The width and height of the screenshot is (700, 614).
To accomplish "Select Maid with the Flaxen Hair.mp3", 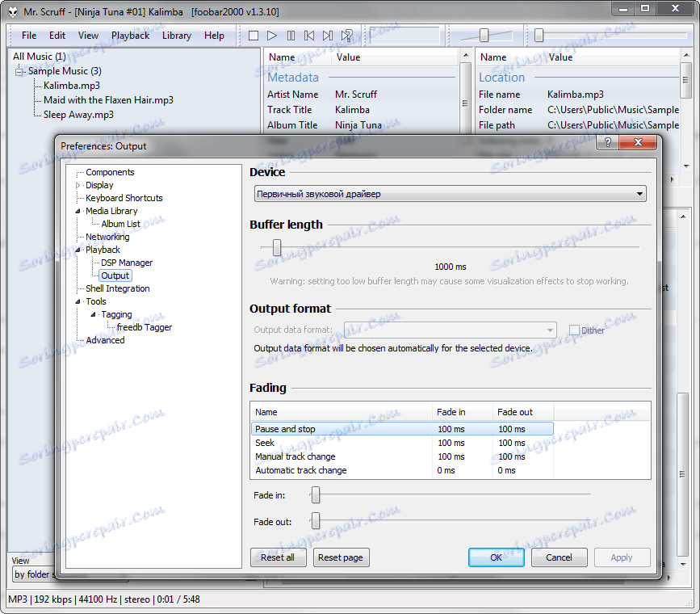I will click(x=108, y=100).
